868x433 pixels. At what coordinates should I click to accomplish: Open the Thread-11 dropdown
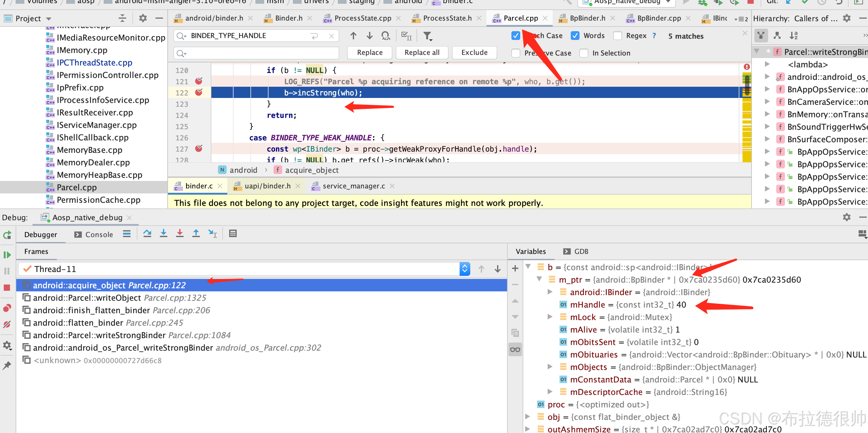[x=464, y=269]
